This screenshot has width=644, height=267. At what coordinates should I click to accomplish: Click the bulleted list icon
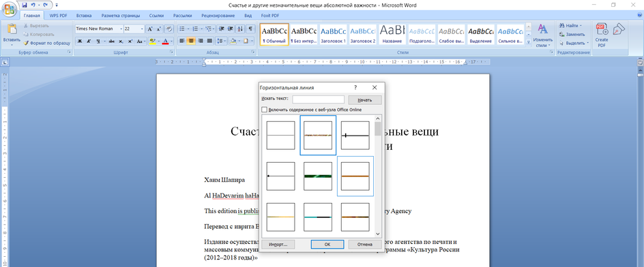click(182, 29)
